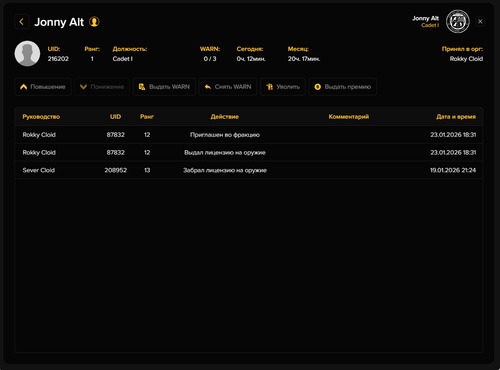Click the yellow profile badge beside Jonny Alt
The width and height of the screenshot is (500, 370).
tap(94, 22)
